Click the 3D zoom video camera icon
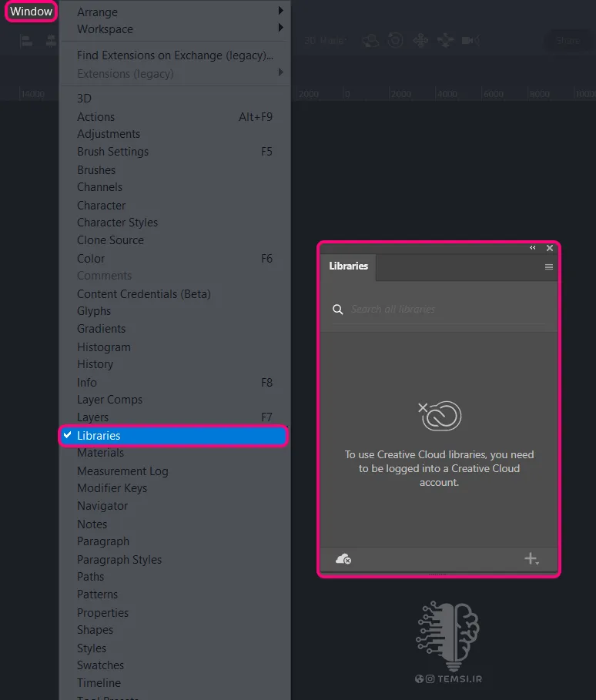This screenshot has width=596, height=700. point(470,41)
